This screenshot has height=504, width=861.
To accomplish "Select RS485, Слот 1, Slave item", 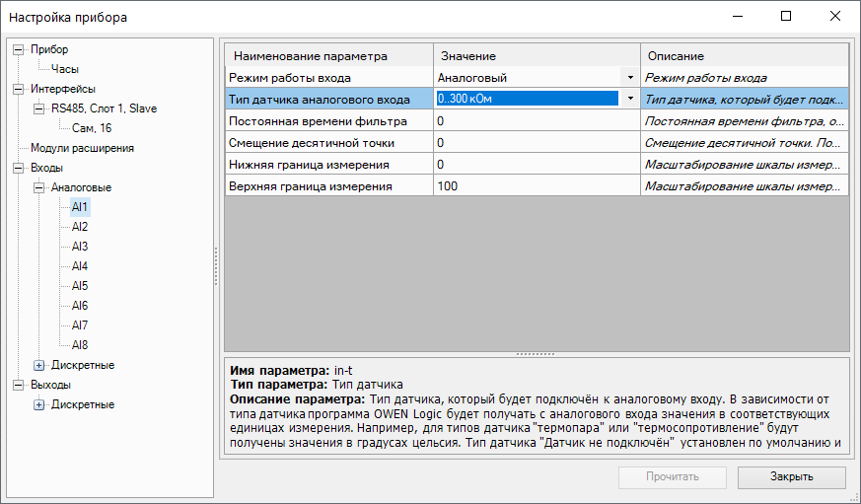I will 104,108.
